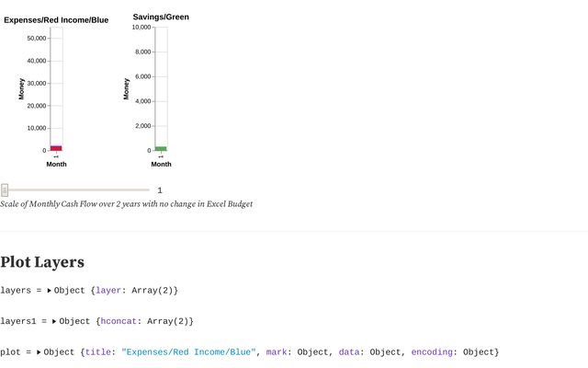
Task: Click the 'plot' variable name
Action: [11, 352]
